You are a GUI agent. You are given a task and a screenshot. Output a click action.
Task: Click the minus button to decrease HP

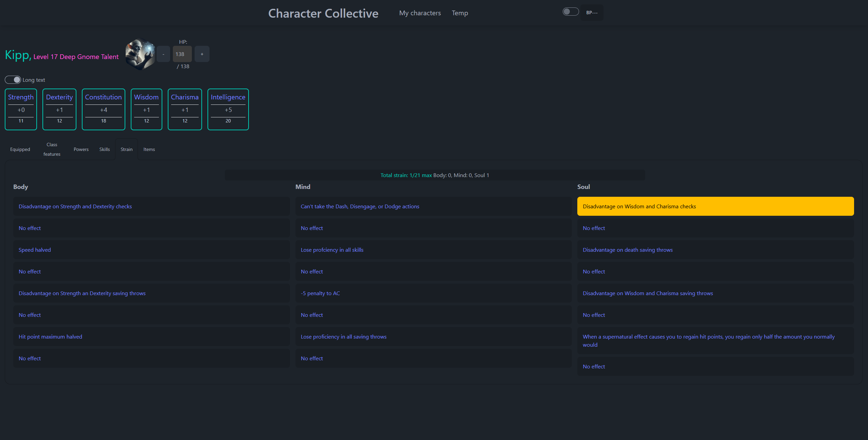click(163, 54)
